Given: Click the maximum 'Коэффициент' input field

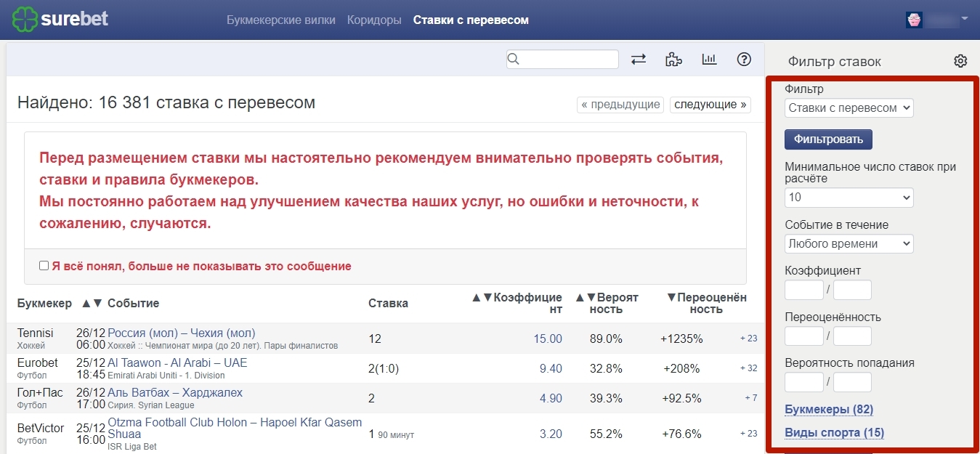Looking at the screenshot, I should (852, 290).
